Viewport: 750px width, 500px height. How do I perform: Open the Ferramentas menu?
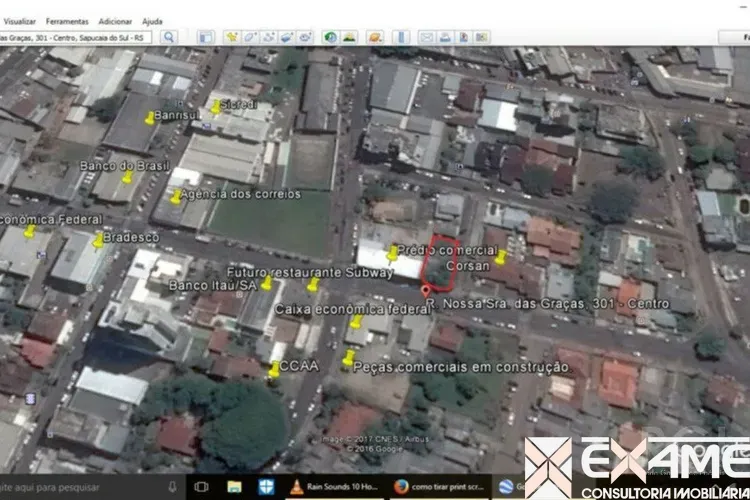pyautogui.click(x=67, y=21)
